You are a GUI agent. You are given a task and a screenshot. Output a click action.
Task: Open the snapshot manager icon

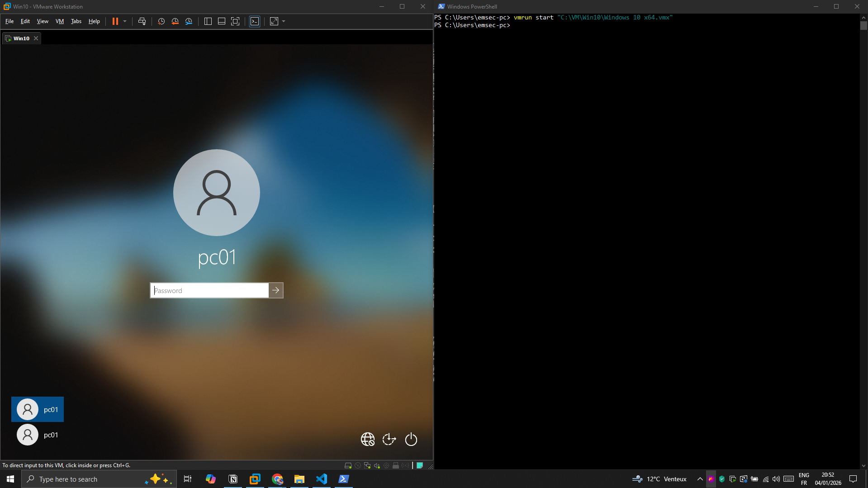click(189, 21)
